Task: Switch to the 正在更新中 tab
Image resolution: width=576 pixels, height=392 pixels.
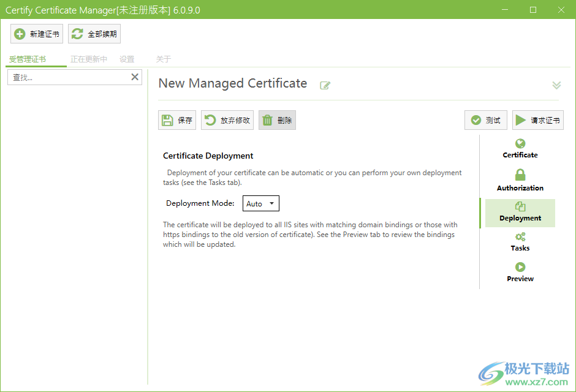Action: pyautogui.click(x=89, y=59)
